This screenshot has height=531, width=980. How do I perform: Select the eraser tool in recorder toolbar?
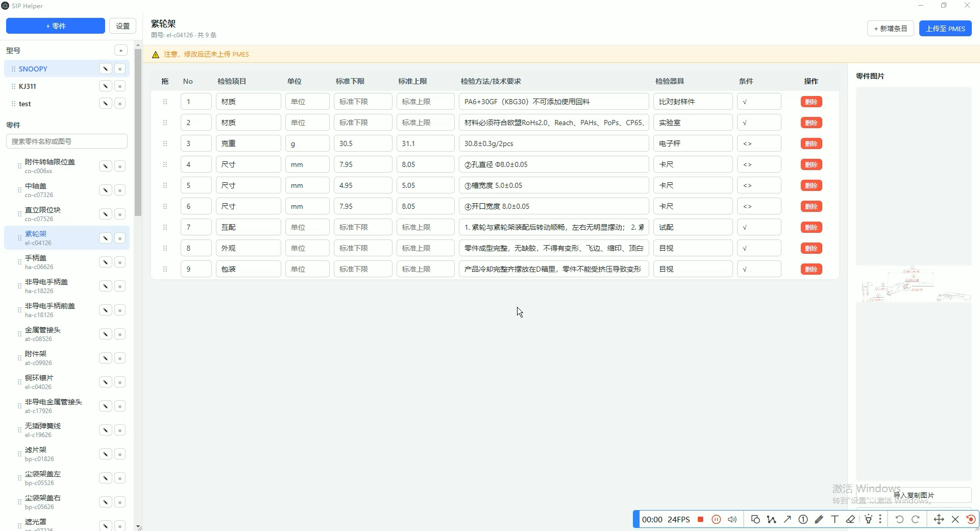(850, 519)
